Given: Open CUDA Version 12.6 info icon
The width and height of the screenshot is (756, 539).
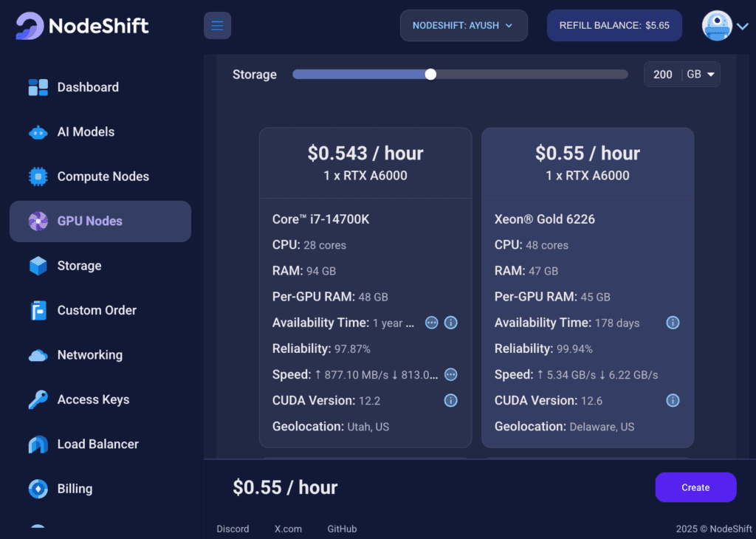Looking at the screenshot, I should [x=673, y=401].
